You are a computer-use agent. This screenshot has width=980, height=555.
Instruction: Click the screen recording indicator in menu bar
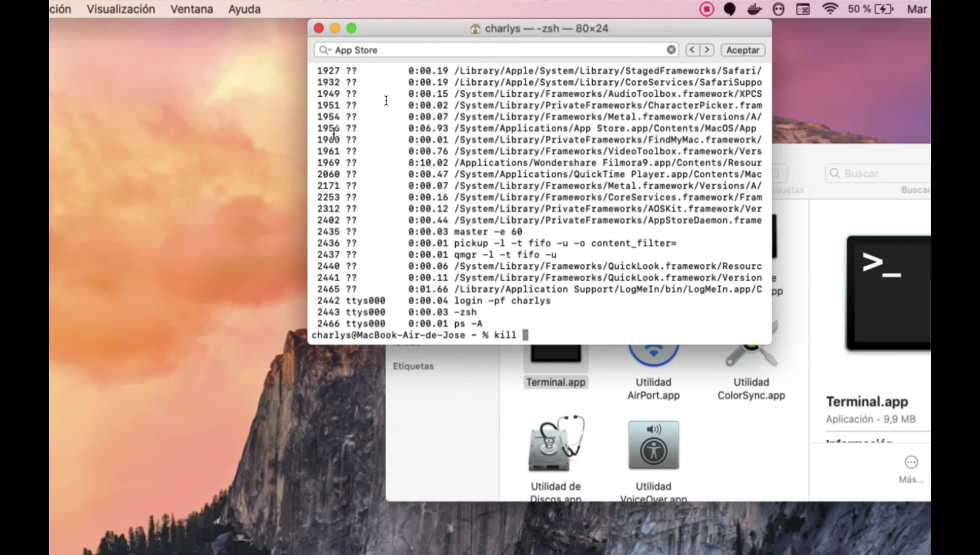click(x=707, y=9)
